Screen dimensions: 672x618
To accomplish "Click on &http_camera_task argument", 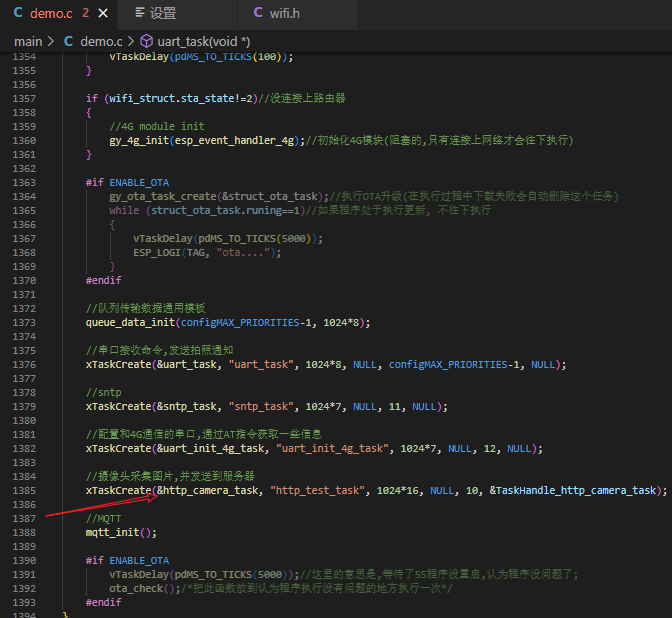I will [208, 491].
